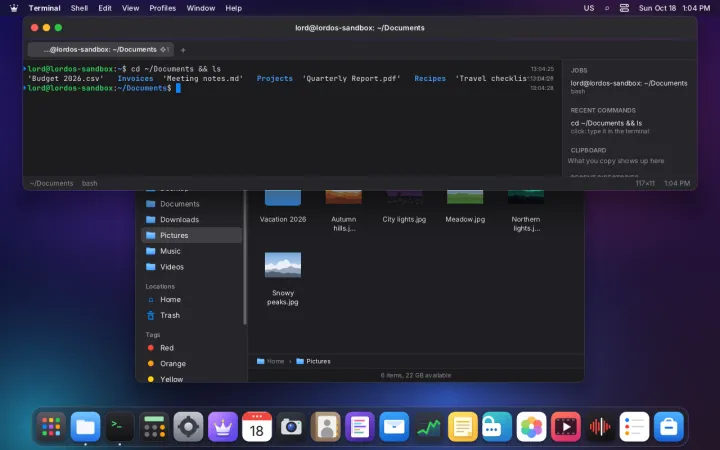Open Control Center in menu bar
Screen dimensions: 720x450
pyautogui.click(x=624, y=8)
